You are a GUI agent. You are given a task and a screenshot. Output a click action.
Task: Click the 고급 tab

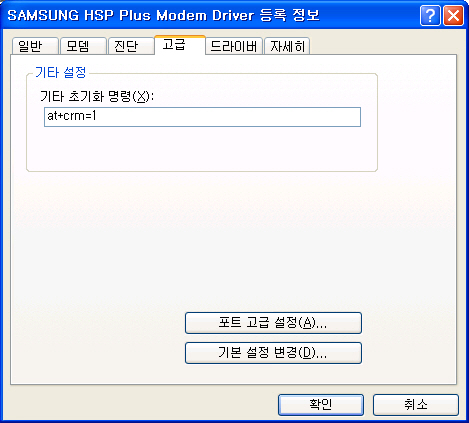click(x=180, y=45)
